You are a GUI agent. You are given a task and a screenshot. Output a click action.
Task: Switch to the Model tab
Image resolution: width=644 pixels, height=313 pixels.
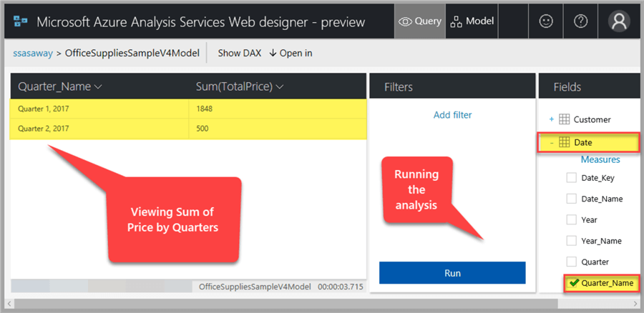472,21
